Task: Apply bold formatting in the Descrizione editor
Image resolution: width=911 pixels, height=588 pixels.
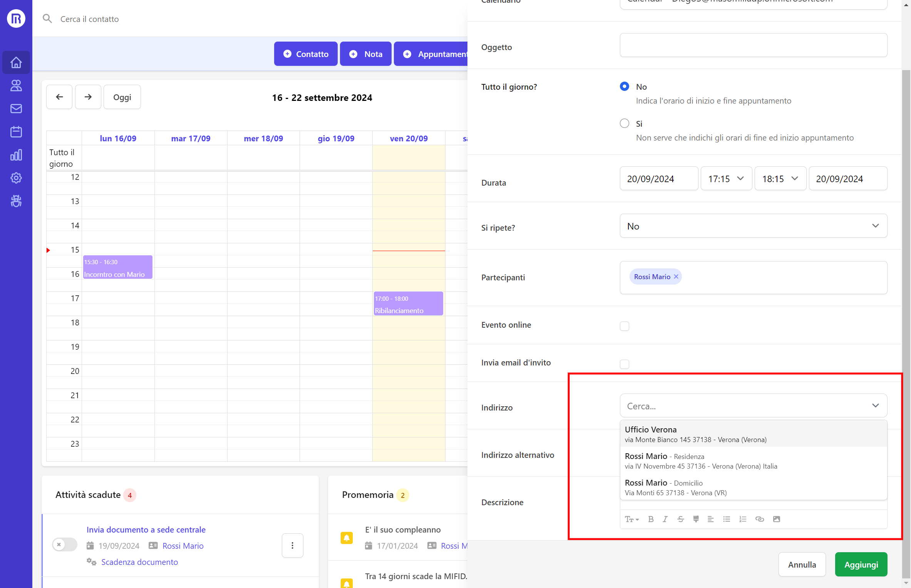Action: [651, 519]
